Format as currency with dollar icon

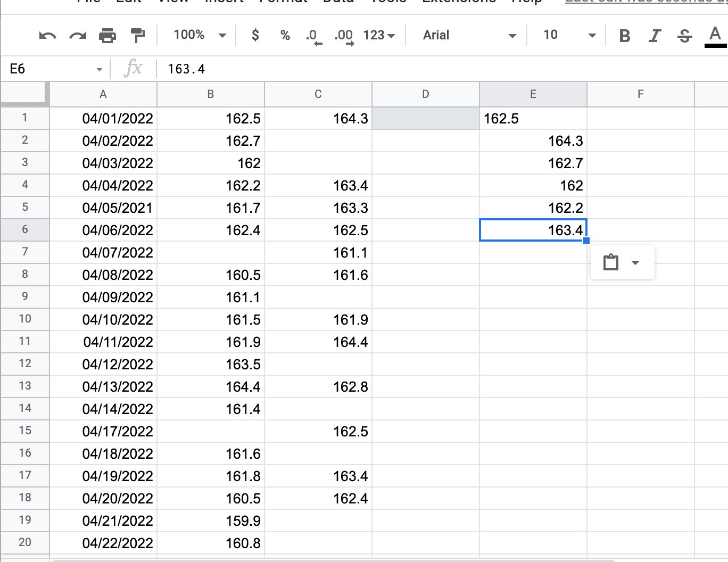pos(255,35)
